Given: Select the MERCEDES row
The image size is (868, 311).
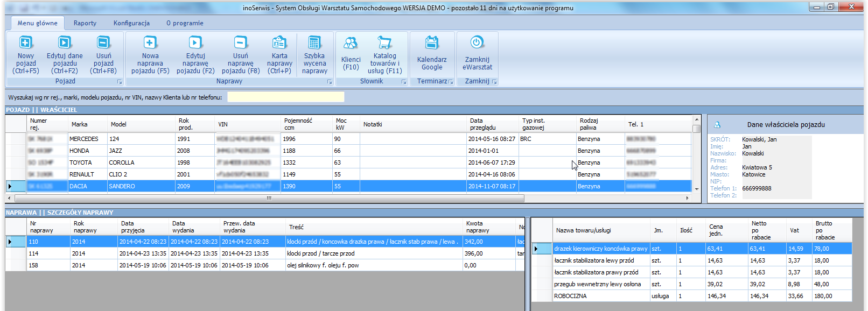Looking at the screenshot, I should (348, 139).
